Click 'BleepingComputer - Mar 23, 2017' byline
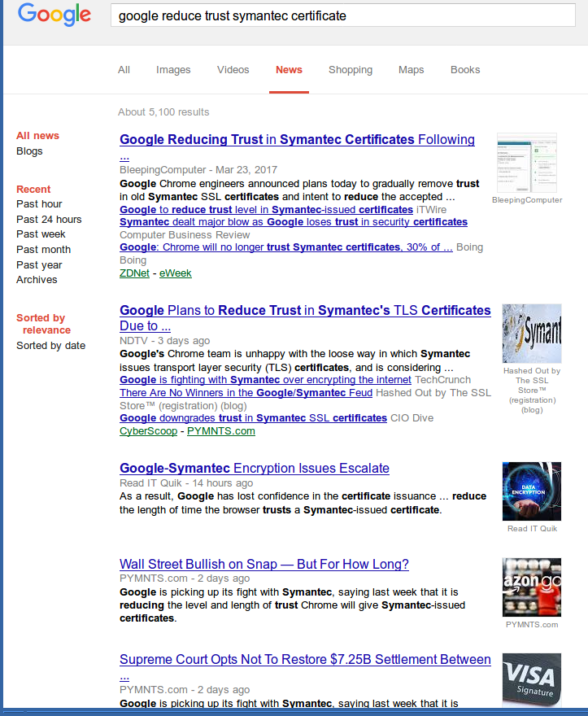 coord(198,170)
